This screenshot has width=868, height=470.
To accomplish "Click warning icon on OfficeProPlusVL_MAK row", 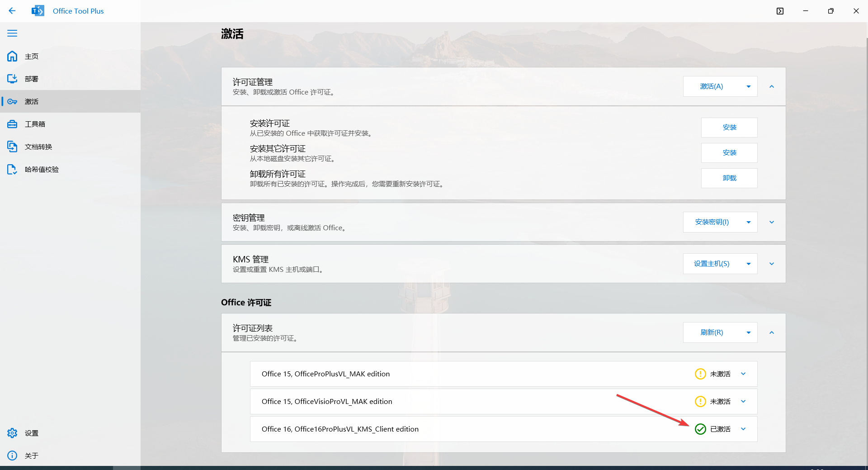I will pos(700,374).
